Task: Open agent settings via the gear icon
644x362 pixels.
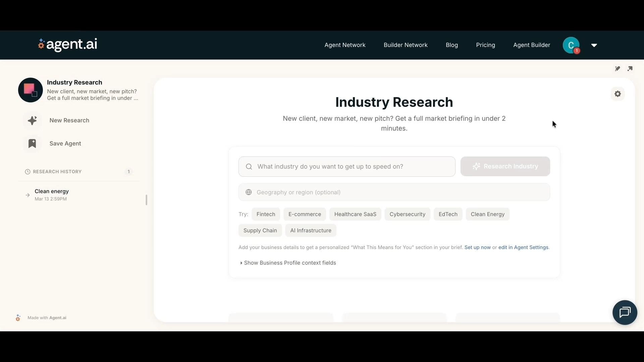Action: point(618,94)
